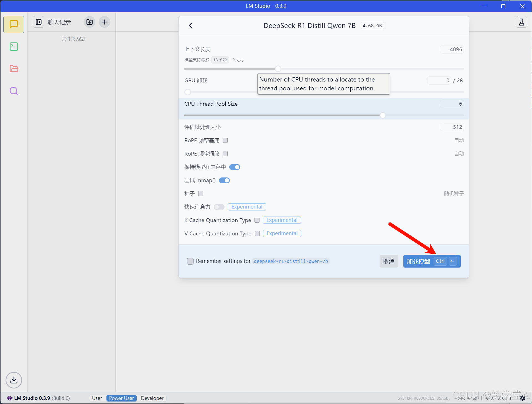The width and height of the screenshot is (532, 404).
Task: Click the Experimental tag for V Cache
Action: (282, 233)
